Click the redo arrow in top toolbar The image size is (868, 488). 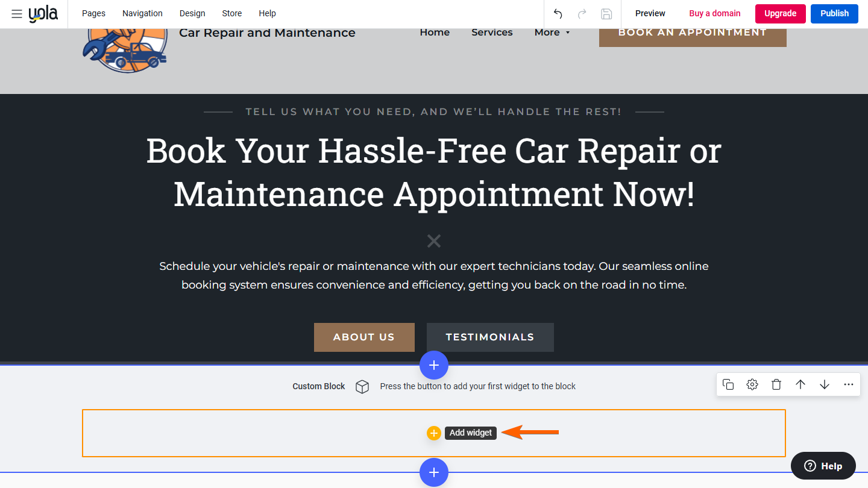pos(582,14)
